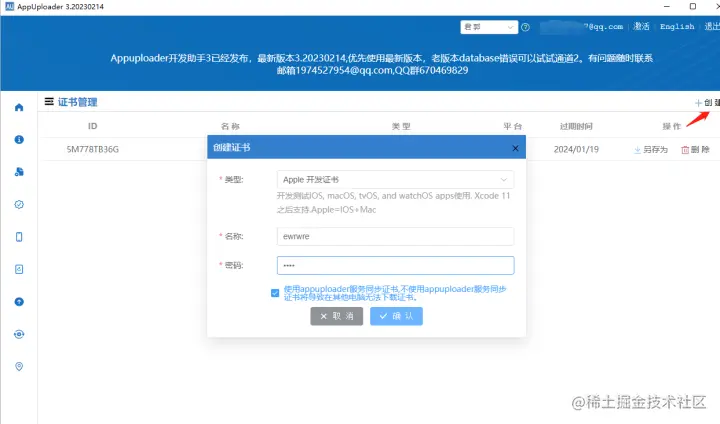Click the 类型 column header
720x424 pixels.
pos(401,126)
